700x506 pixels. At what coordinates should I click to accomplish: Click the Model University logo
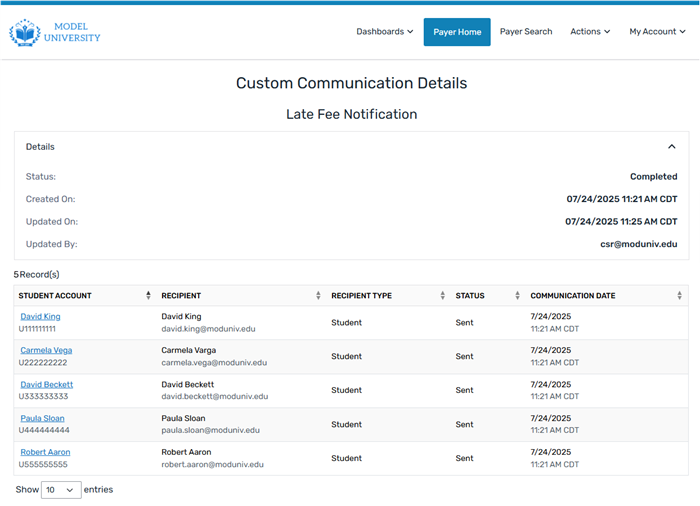click(54, 32)
